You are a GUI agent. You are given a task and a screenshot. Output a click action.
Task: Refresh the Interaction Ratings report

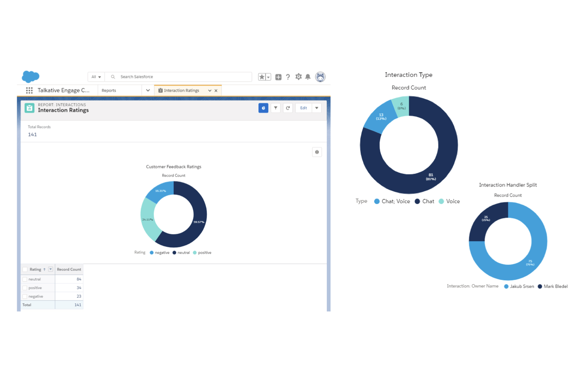point(288,108)
